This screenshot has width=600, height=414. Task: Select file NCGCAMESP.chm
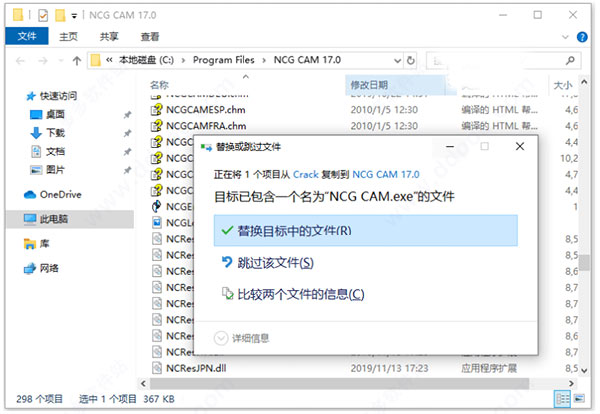click(x=206, y=110)
